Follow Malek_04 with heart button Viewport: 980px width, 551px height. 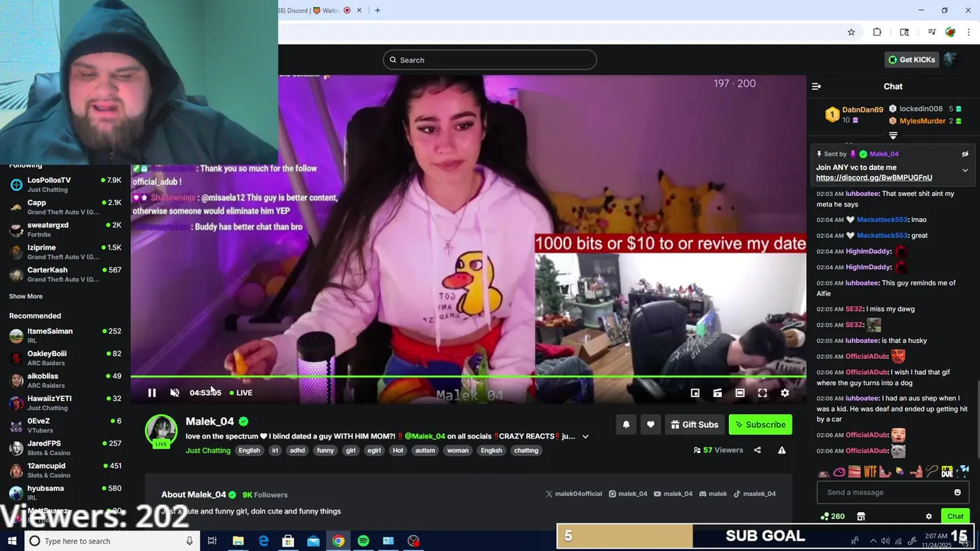[651, 425]
